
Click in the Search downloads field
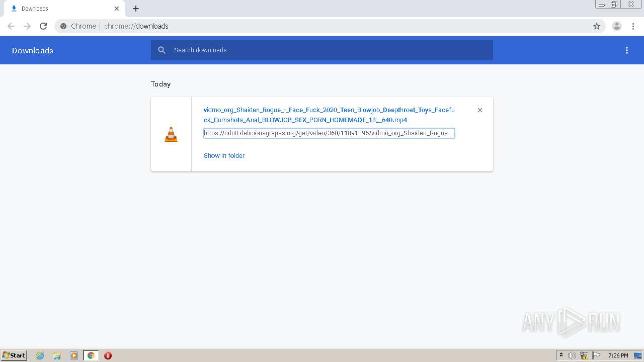(322, 50)
